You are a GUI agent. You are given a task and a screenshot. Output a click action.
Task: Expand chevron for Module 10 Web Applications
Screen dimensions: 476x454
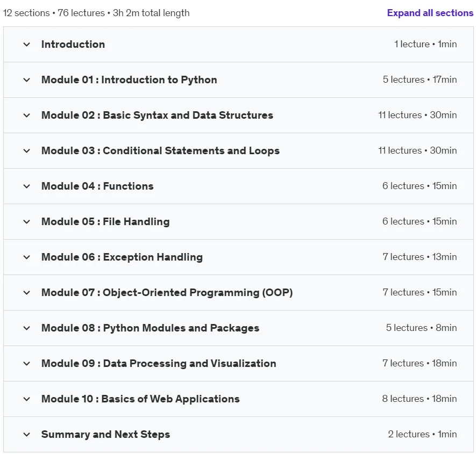[x=27, y=399]
